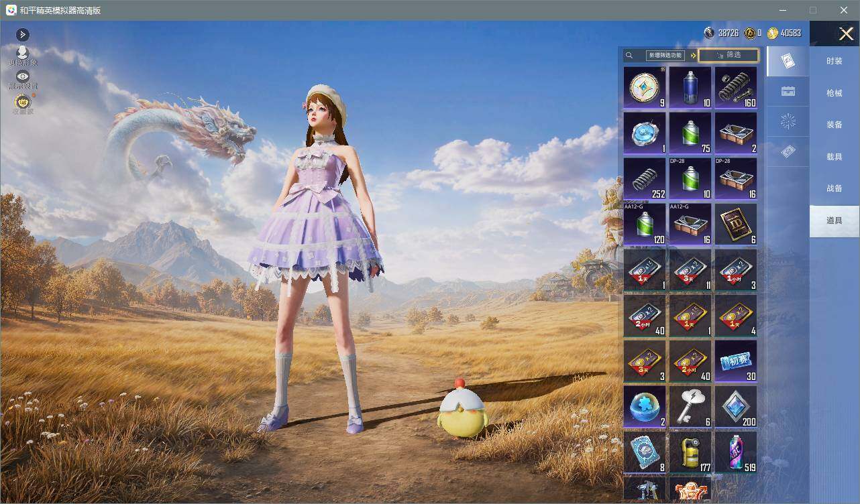Viewport: 860px width, 504px height.
Task: Select the blue disc item with count 1
Action: tap(645, 133)
